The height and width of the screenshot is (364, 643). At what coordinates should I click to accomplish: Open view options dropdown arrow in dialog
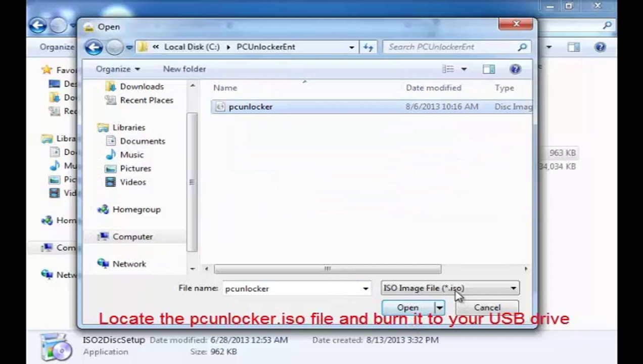click(x=464, y=69)
